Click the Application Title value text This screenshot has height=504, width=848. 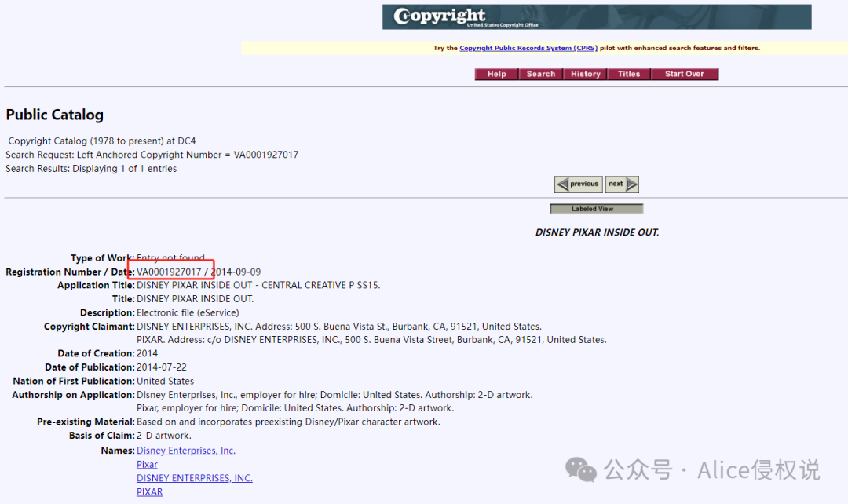click(x=258, y=285)
